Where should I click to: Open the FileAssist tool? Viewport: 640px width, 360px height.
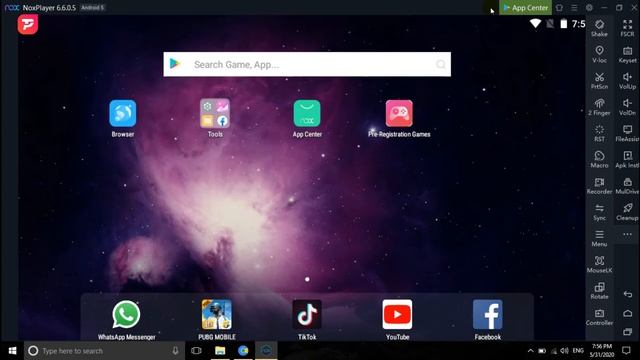[627, 133]
